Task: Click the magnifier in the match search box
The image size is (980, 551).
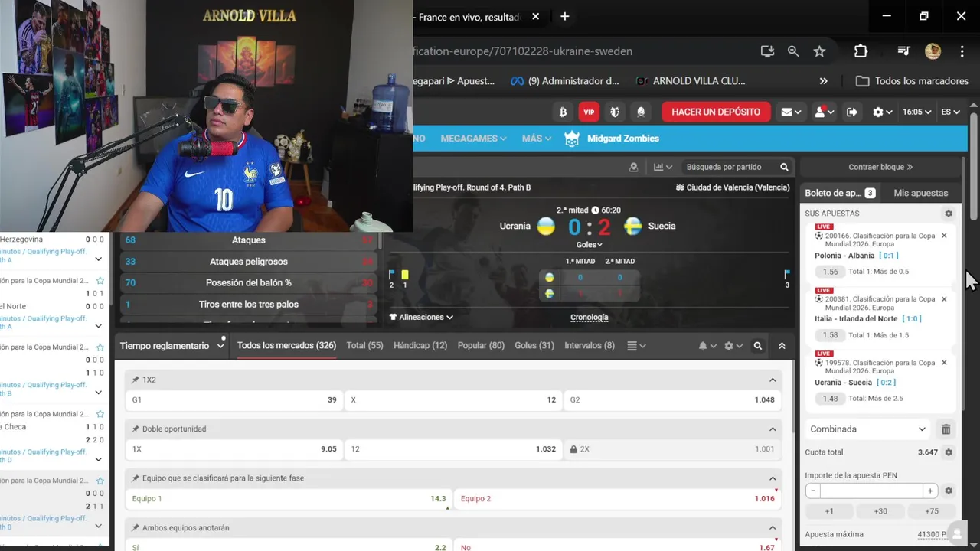Action: (x=784, y=167)
